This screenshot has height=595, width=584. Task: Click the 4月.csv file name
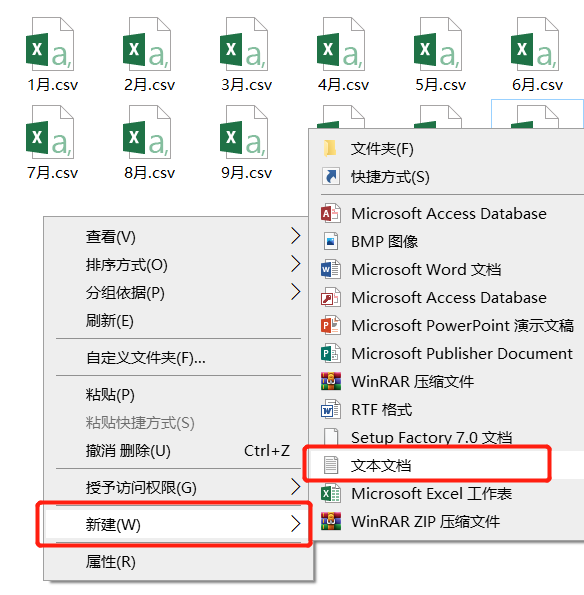coord(343,85)
